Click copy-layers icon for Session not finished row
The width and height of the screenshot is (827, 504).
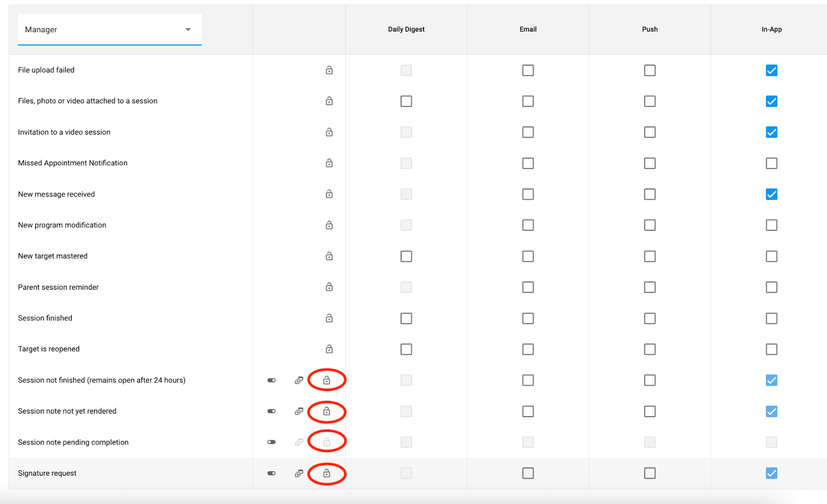[x=299, y=381]
